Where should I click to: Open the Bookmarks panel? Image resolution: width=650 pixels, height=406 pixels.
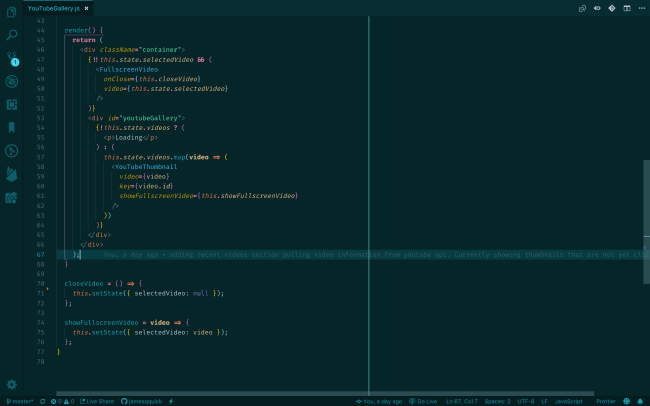(x=12, y=127)
